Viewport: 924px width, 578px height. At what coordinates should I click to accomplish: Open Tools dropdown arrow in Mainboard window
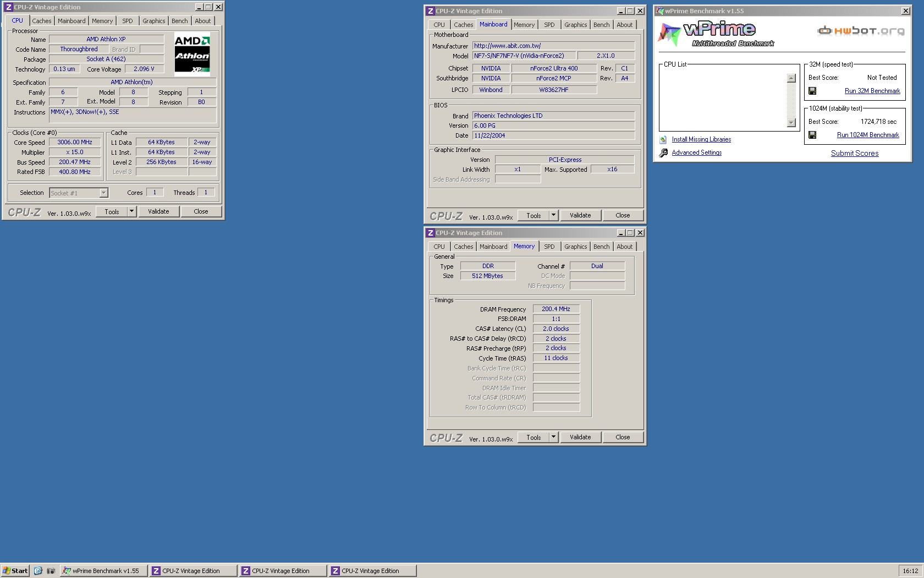click(x=553, y=215)
